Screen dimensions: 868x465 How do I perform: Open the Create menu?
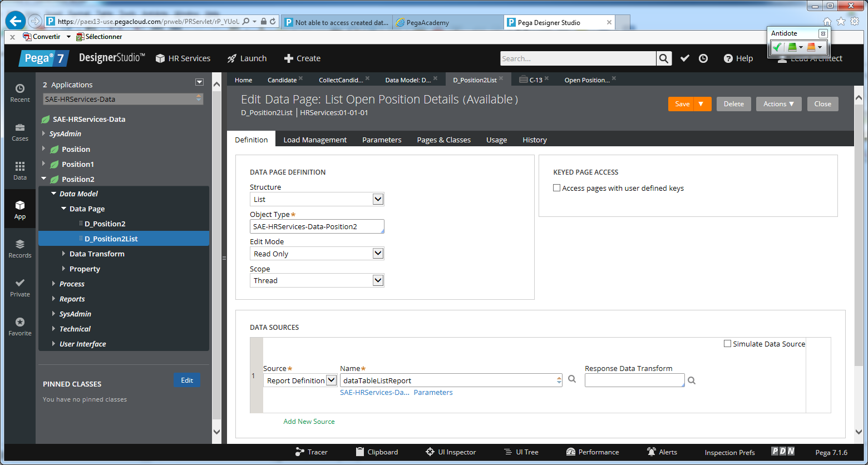pos(302,58)
